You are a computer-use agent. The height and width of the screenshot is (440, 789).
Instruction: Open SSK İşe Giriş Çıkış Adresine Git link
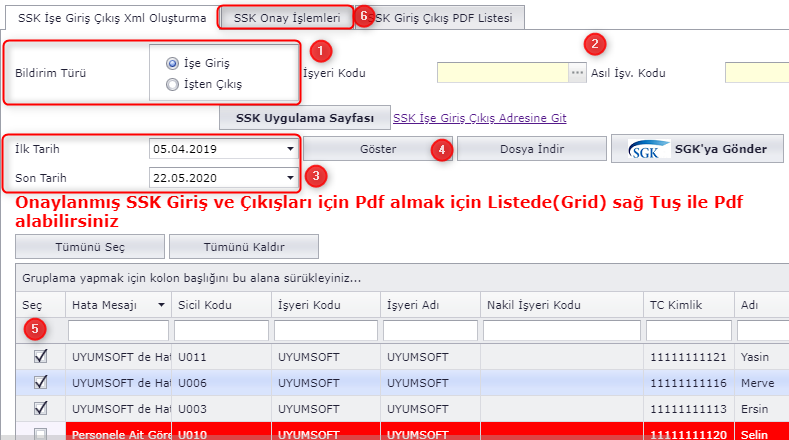480,118
